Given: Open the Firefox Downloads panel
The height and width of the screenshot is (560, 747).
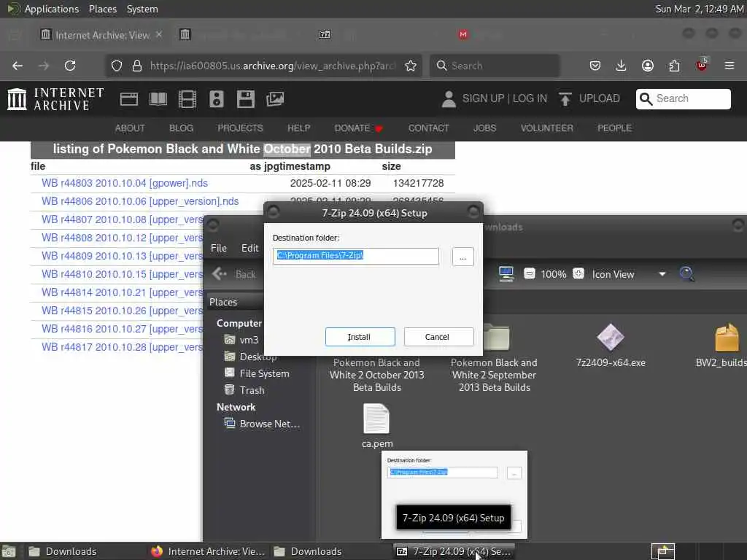Looking at the screenshot, I should (x=622, y=66).
